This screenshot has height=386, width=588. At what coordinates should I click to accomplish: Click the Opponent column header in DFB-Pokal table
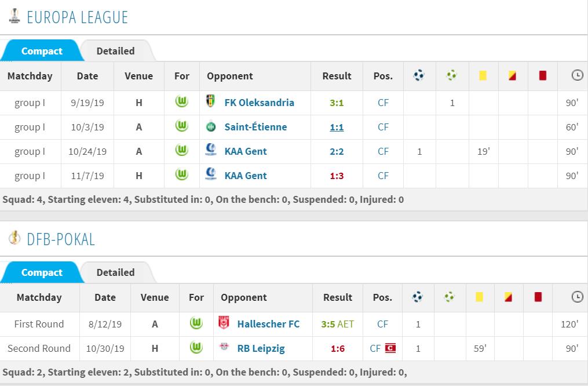244,297
